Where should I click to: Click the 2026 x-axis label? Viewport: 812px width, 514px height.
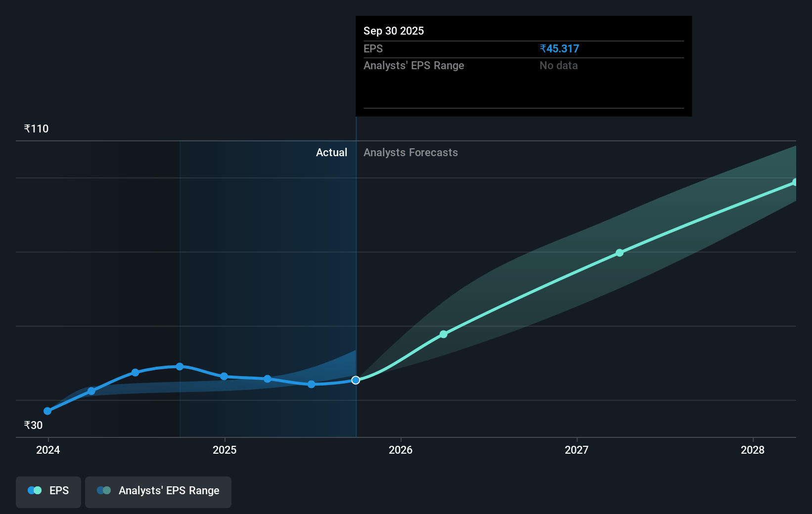point(401,450)
